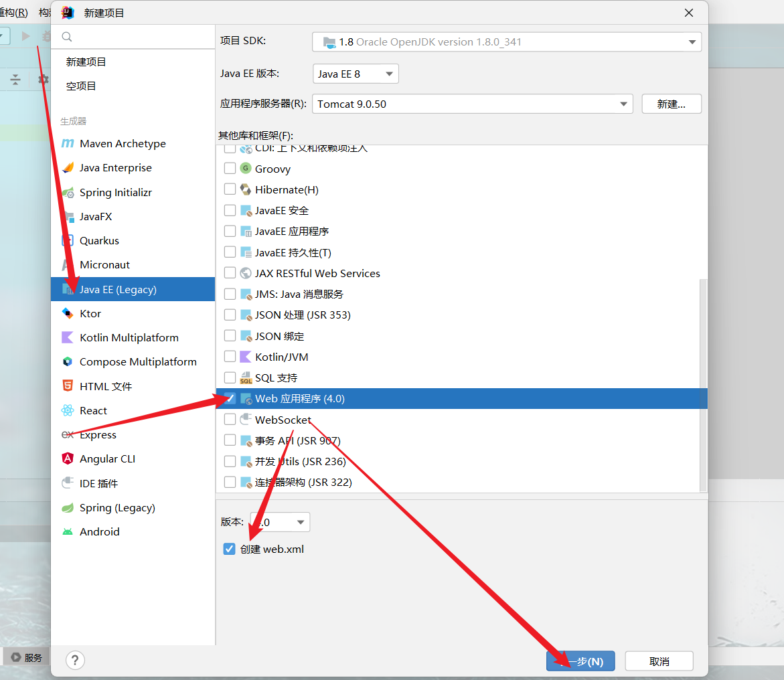Select the Micronaut generator entry
This screenshot has height=680, width=784.
click(x=133, y=264)
